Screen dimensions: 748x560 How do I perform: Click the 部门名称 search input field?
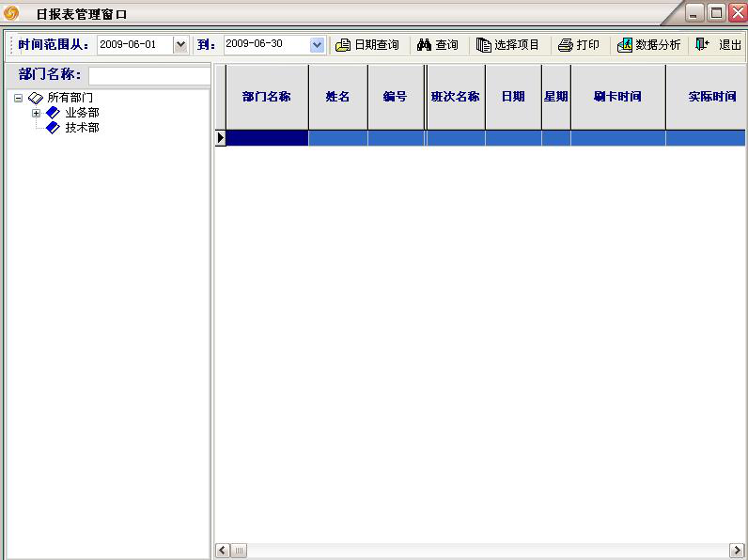click(148, 75)
